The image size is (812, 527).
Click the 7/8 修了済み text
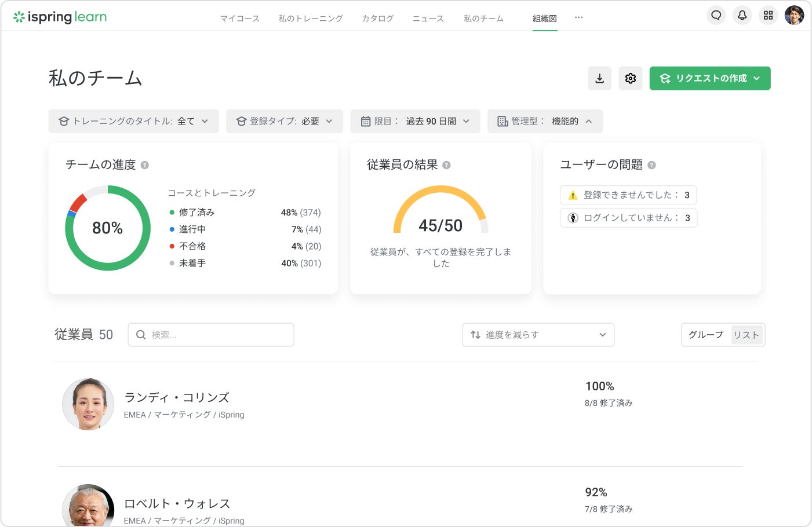click(609, 509)
